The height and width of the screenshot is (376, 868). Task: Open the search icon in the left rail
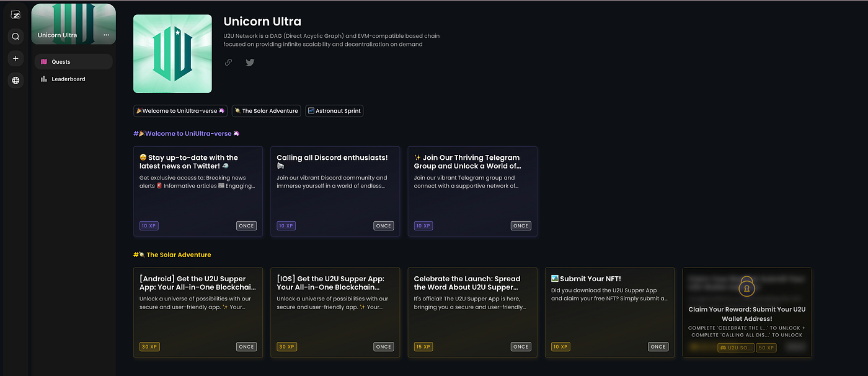point(15,37)
